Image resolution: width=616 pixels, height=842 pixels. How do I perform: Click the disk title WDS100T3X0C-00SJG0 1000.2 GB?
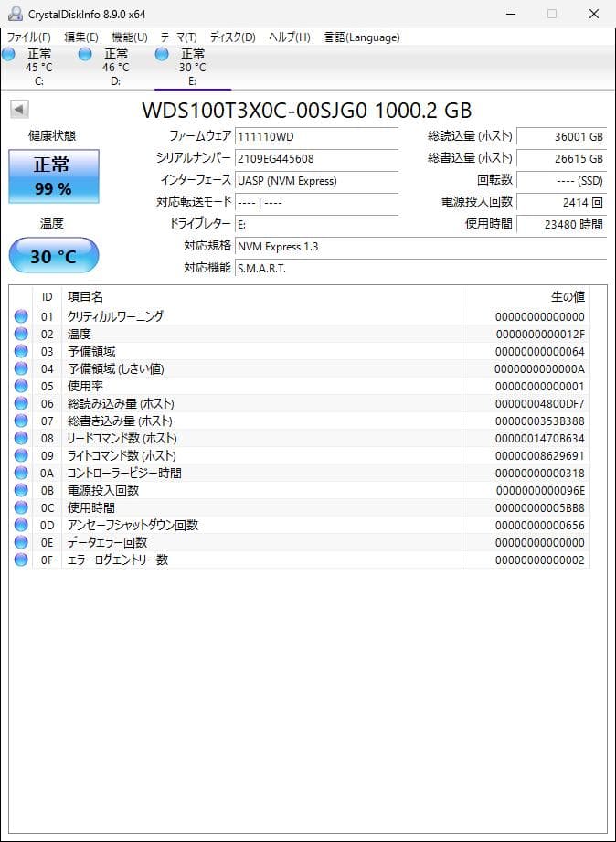[307, 111]
